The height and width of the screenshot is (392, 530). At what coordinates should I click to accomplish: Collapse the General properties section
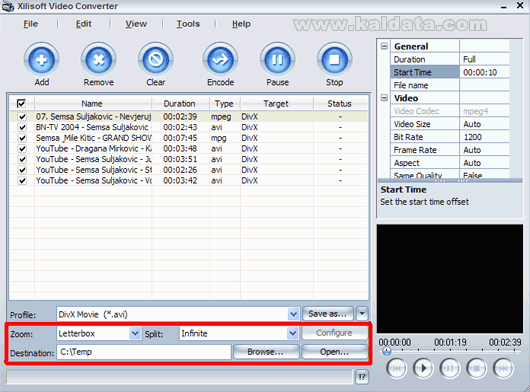click(384, 46)
